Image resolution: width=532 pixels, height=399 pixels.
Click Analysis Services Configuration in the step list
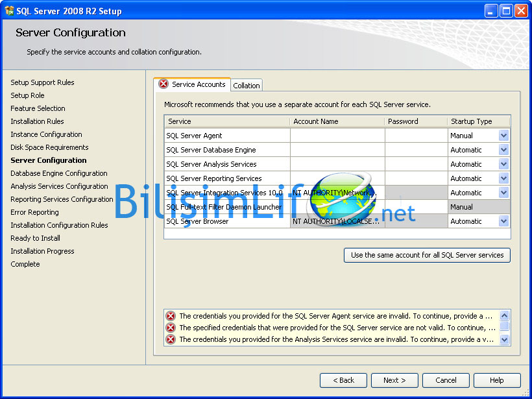pyautogui.click(x=60, y=186)
